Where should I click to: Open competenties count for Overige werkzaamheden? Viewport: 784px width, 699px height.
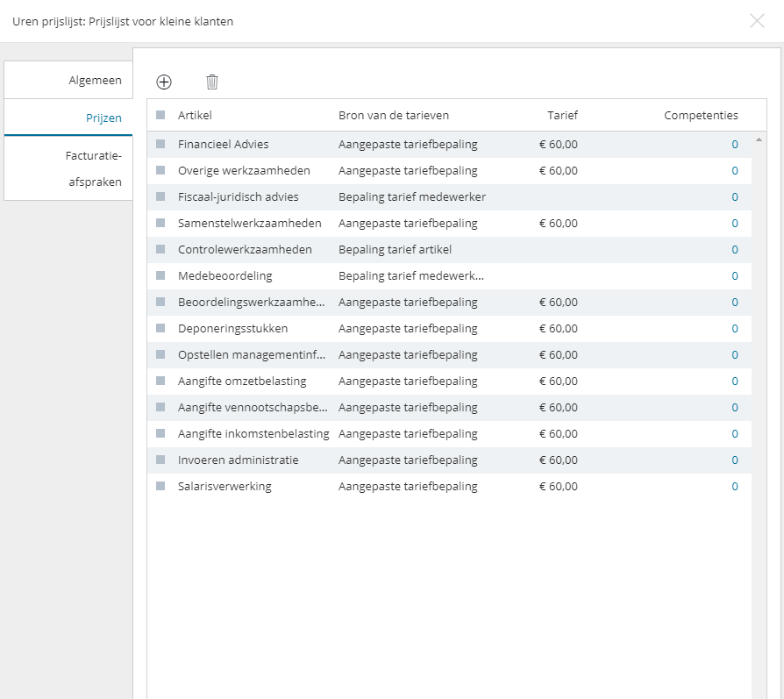coord(735,170)
